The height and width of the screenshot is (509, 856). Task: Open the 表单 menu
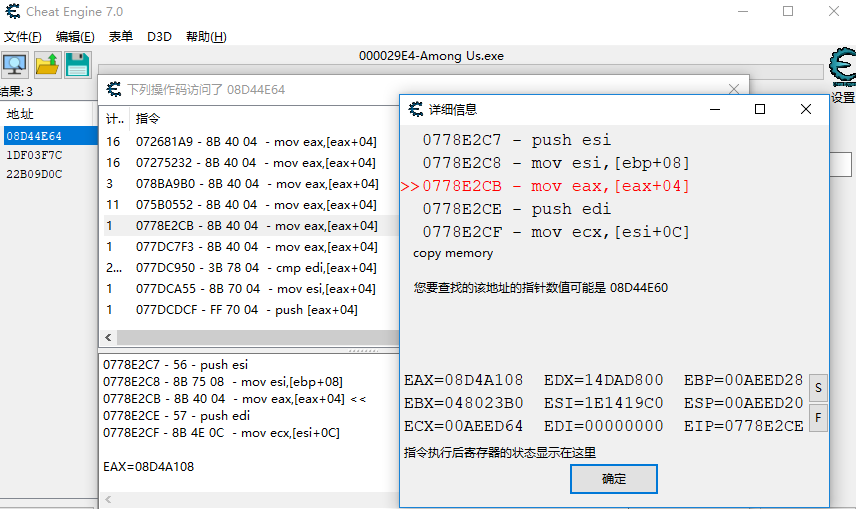point(121,37)
